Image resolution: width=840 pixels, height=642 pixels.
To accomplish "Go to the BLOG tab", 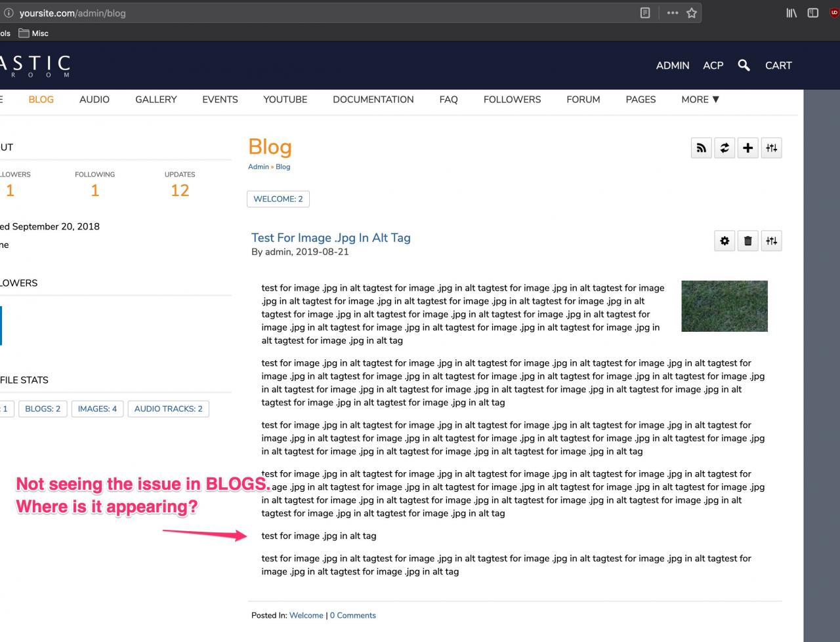I will pyautogui.click(x=41, y=100).
